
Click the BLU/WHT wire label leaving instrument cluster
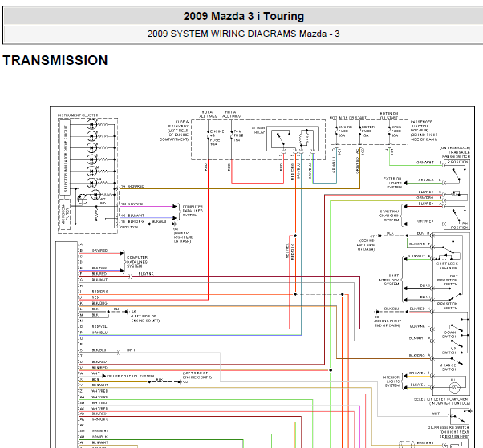pos(136,216)
